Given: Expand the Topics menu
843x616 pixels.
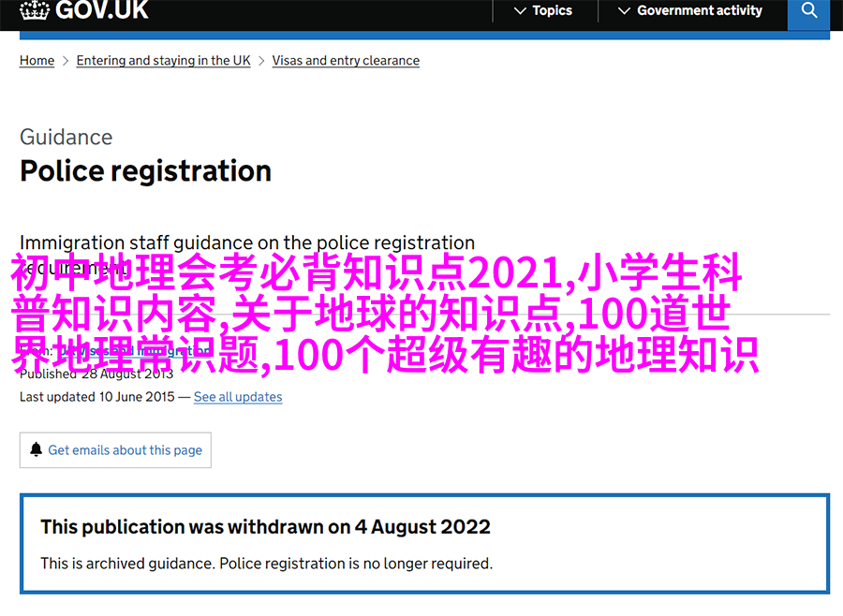Looking at the screenshot, I should coord(543,10).
